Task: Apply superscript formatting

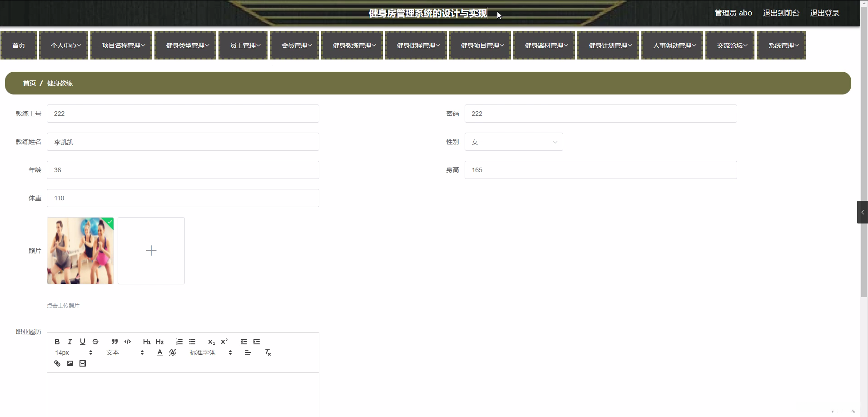Action: pyautogui.click(x=224, y=342)
